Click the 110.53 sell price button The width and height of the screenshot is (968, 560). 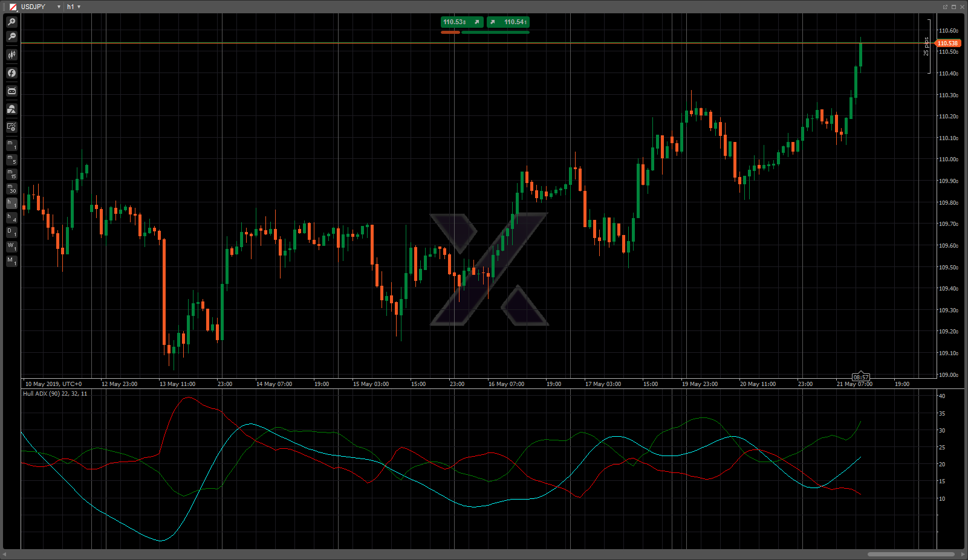(x=462, y=22)
